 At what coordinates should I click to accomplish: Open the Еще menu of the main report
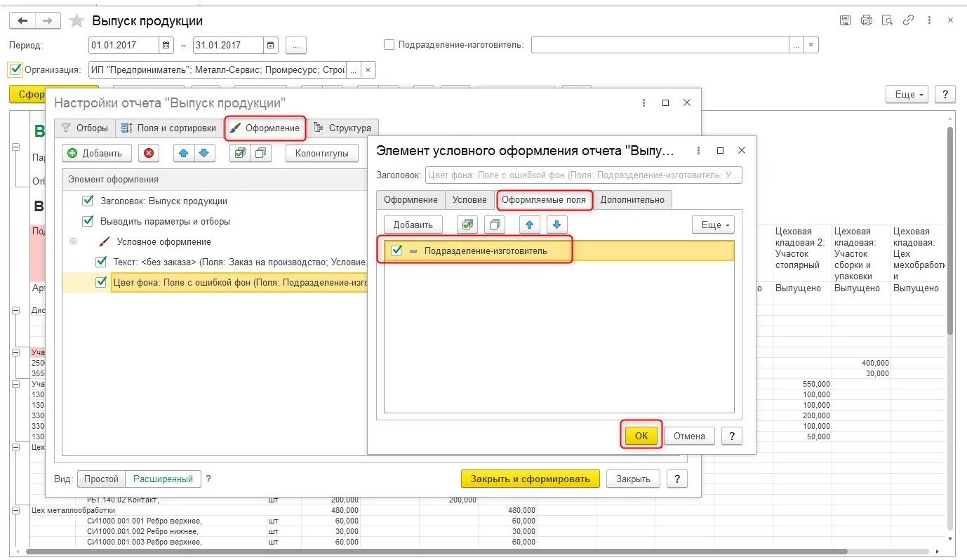907,95
